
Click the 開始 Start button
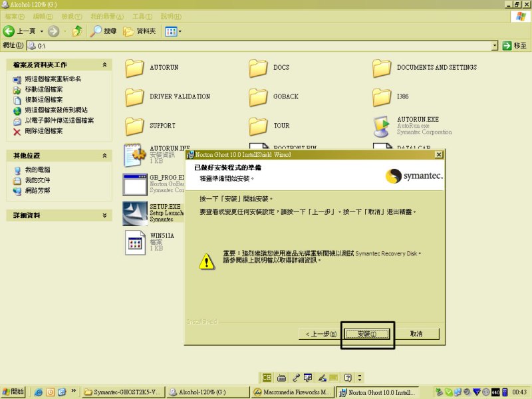click(13, 392)
